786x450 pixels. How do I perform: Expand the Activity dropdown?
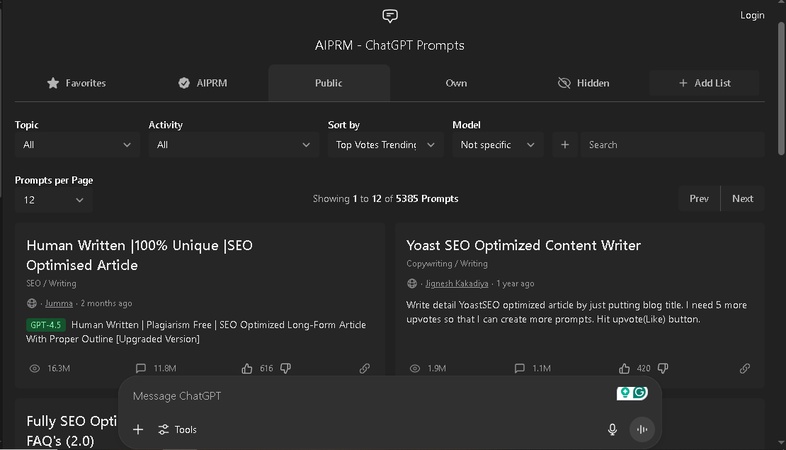coord(233,145)
